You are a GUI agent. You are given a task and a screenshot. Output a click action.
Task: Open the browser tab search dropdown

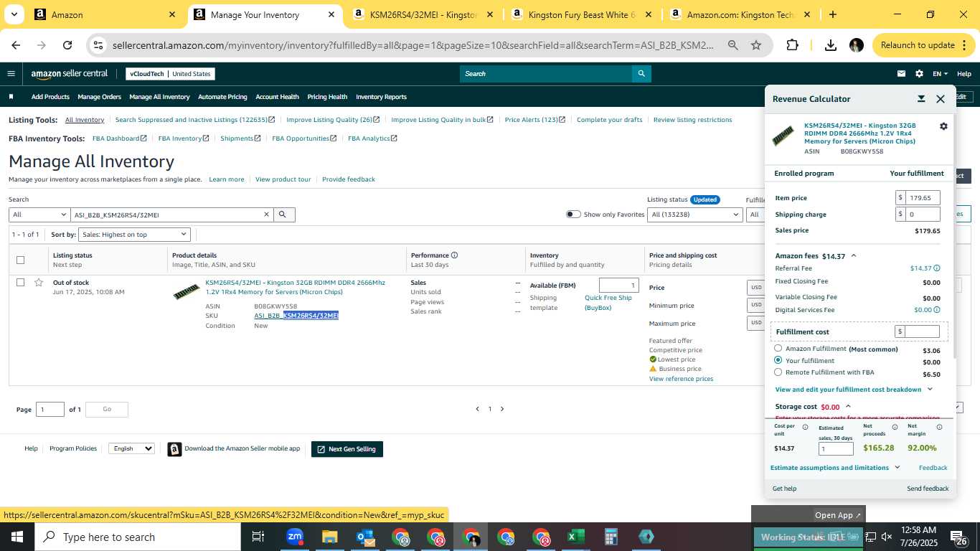click(x=14, y=14)
